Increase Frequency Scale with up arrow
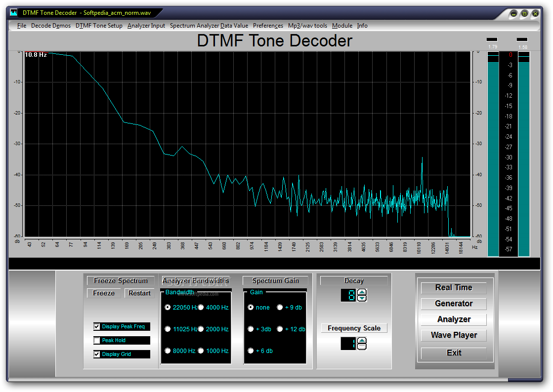553x392 pixels. [362, 340]
